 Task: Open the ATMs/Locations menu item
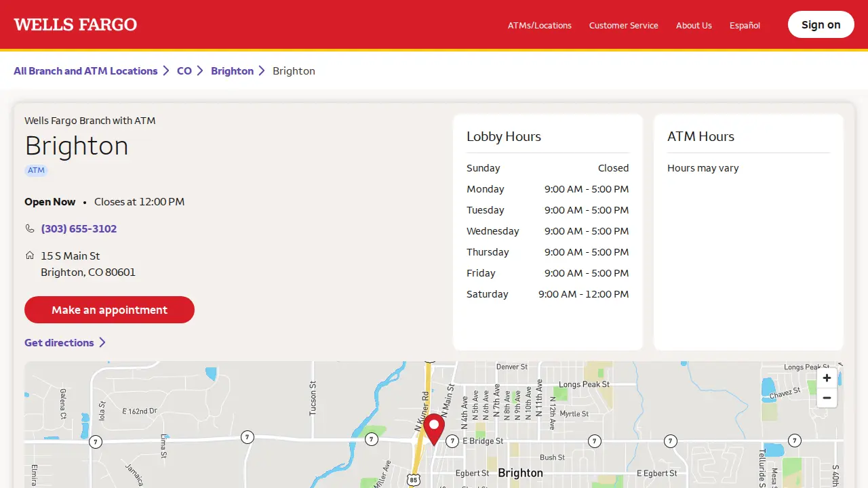(540, 25)
